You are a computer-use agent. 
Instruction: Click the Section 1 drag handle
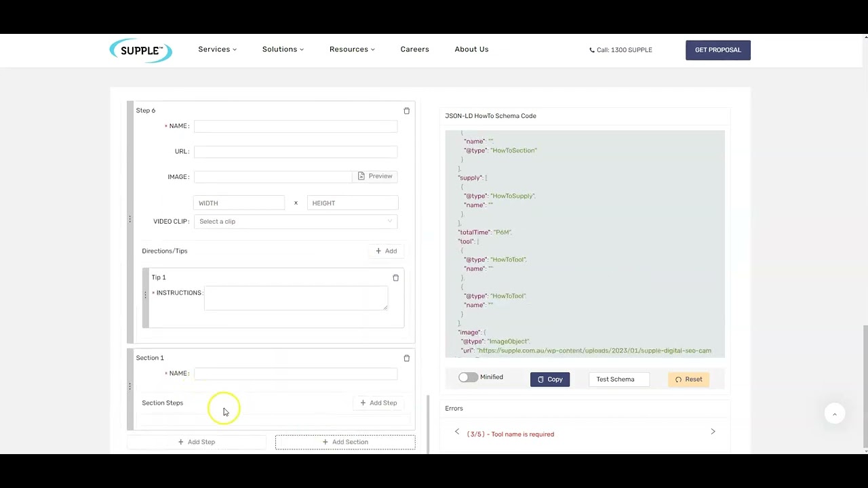(x=130, y=386)
